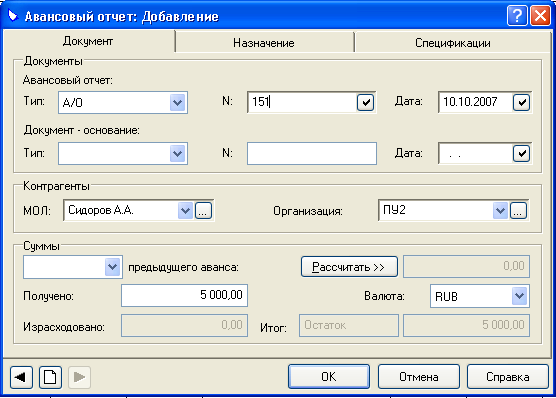
Task: Click the Итог amount field showing 5 000,00
Action: (467, 325)
